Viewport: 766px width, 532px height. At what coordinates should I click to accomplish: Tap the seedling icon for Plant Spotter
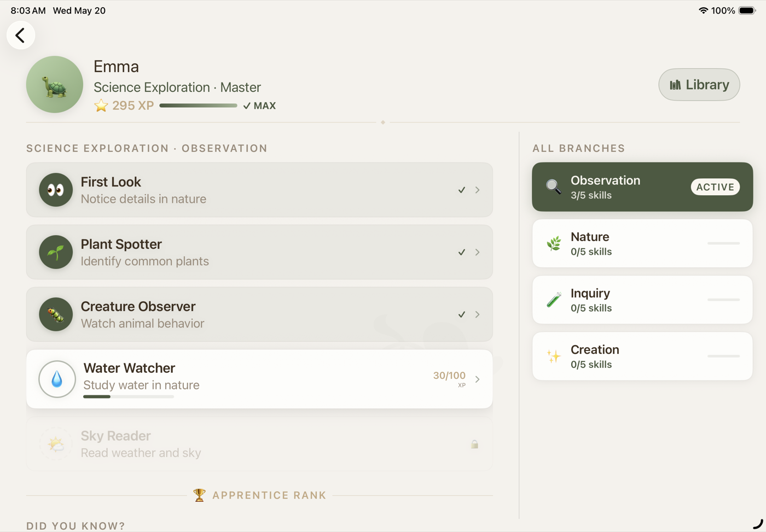coord(56,252)
